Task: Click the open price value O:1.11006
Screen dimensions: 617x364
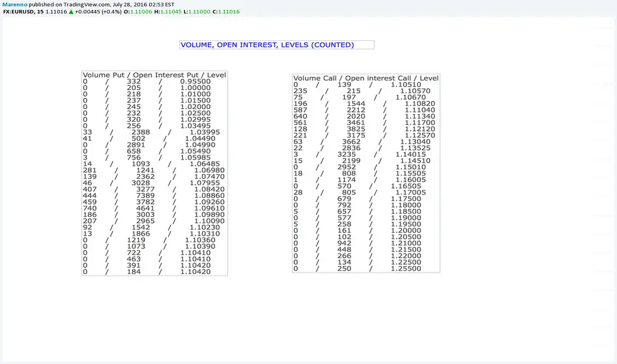Action: 138,12
